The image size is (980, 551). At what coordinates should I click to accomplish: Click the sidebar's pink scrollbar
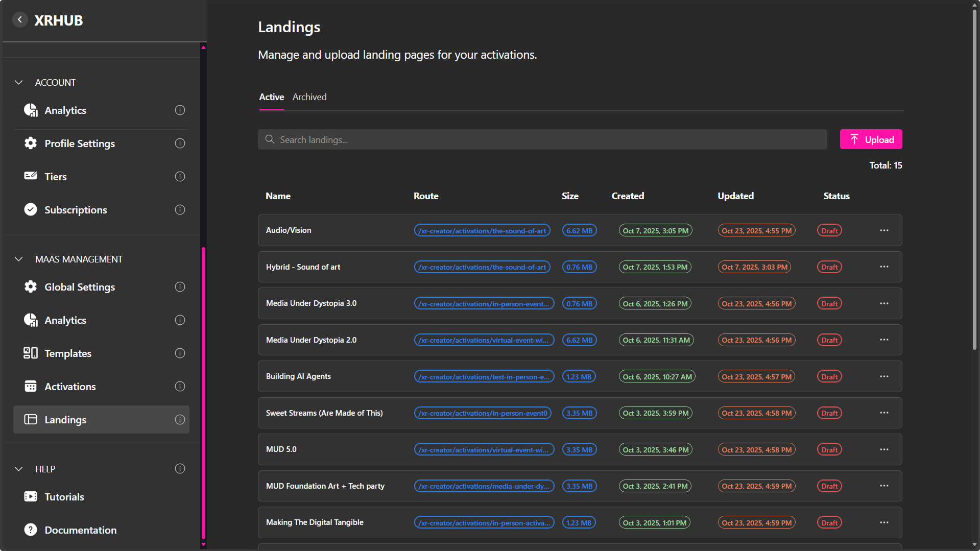click(x=203, y=393)
